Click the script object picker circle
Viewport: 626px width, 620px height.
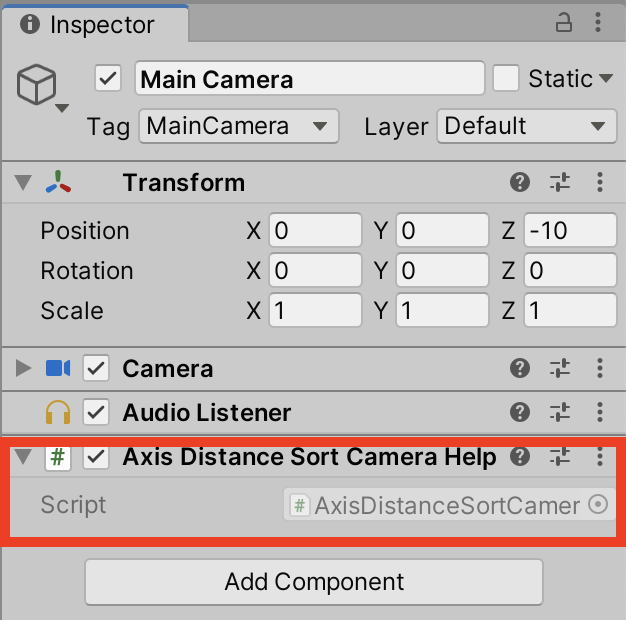[598, 505]
